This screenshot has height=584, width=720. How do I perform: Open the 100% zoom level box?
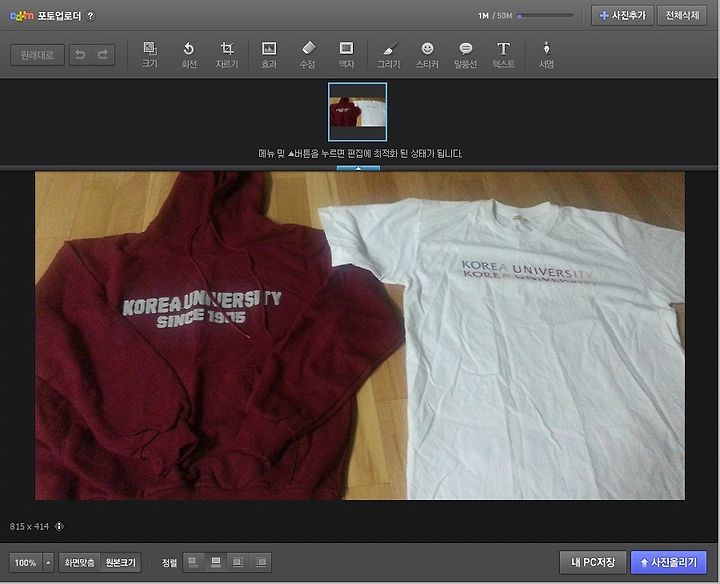coord(26,562)
